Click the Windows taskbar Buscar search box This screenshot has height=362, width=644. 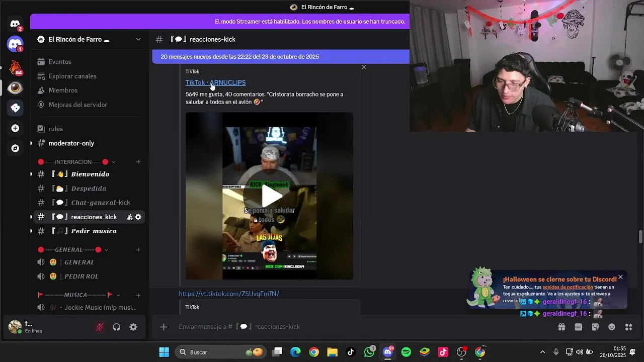(x=220, y=352)
